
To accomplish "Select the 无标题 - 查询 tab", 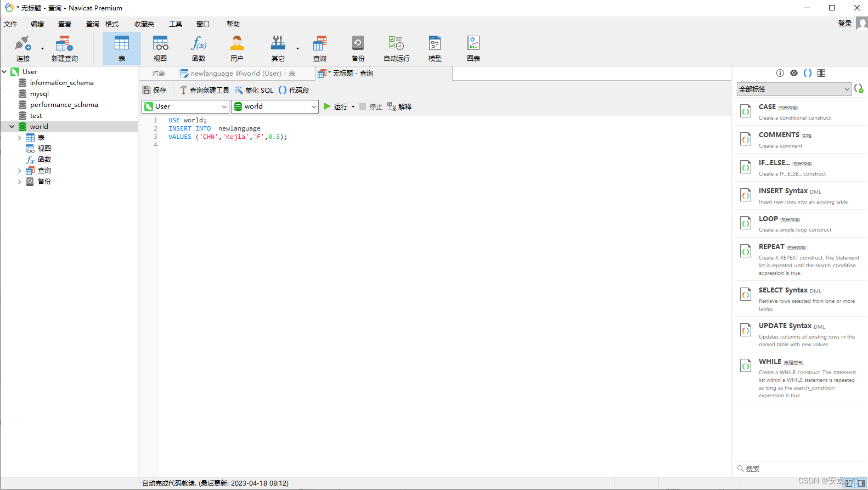I will pos(384,74).
